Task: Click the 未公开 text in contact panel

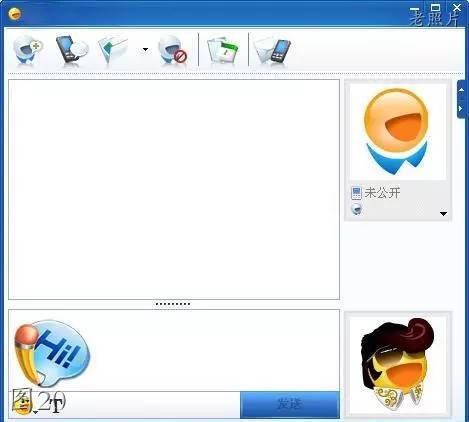Action: [382, 193]
